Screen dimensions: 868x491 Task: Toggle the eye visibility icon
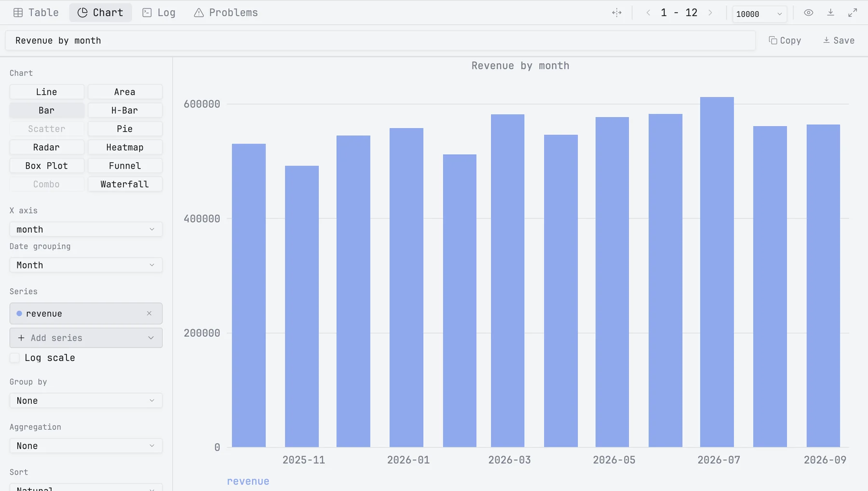tap(809, 13)
